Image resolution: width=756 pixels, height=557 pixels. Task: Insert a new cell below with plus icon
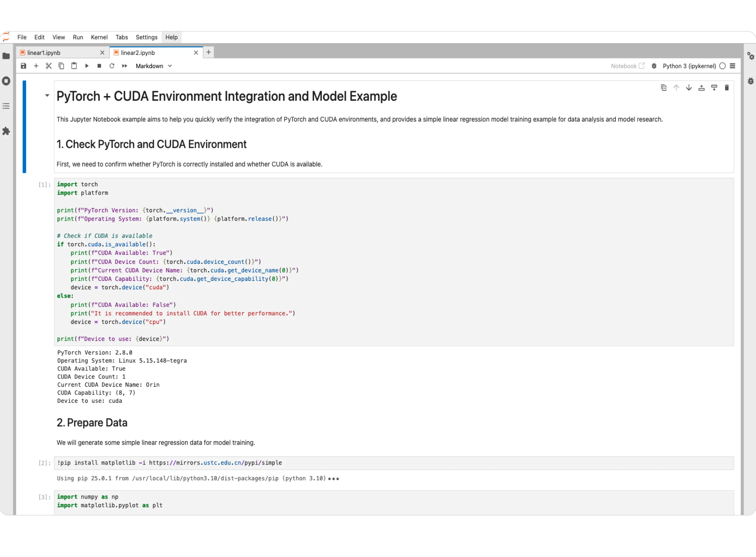coord(36,66)
